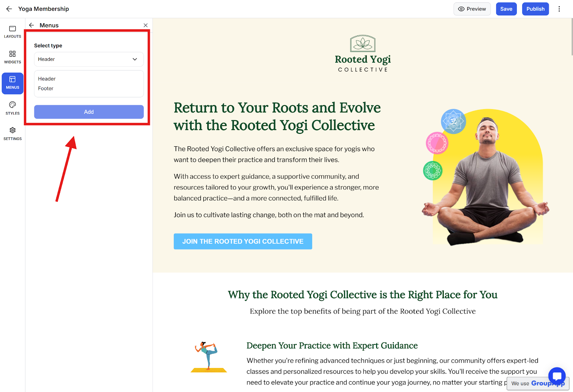
Task: Click the dropdown chevron arrow
Action: [x=135, y=59]
